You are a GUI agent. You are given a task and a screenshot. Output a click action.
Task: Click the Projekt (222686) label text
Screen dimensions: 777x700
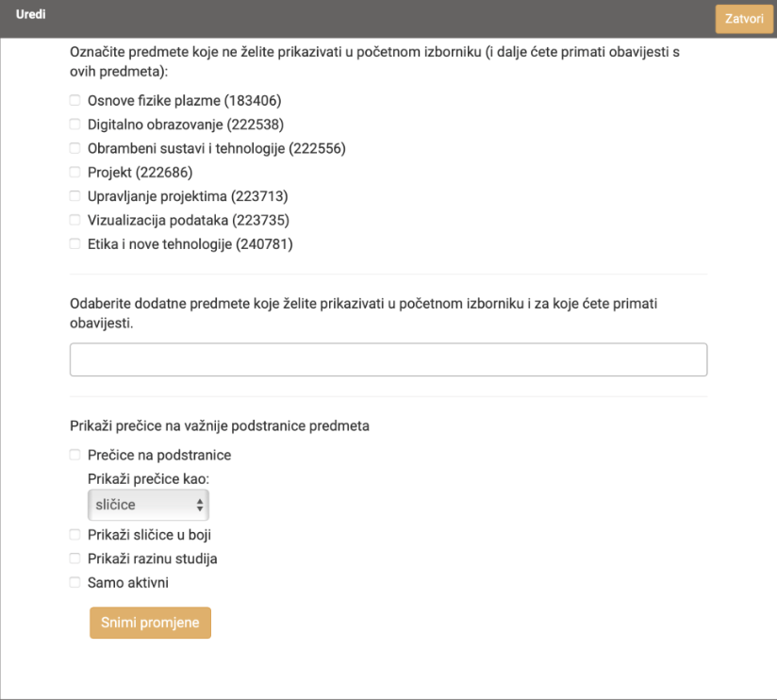[x=141, y=173]
